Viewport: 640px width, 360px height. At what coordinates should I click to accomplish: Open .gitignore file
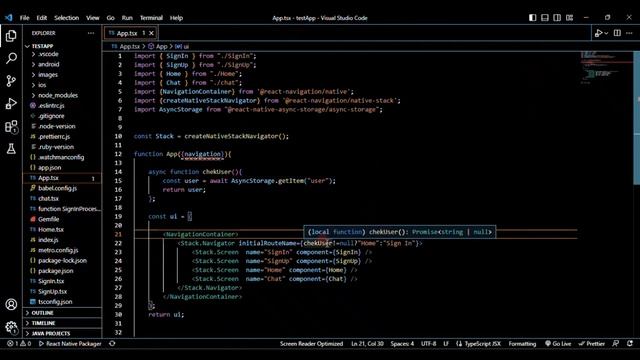pyautogui.click(x=51, y=116)
